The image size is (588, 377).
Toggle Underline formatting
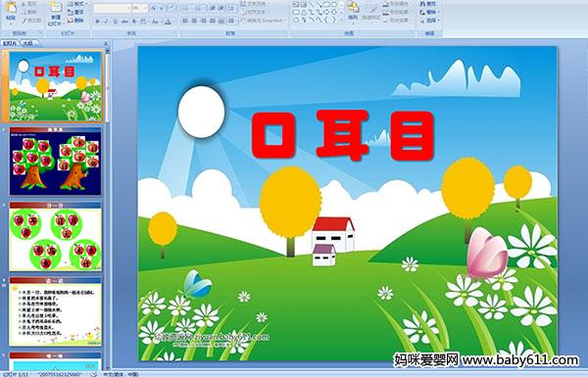[x=115, y=22]
